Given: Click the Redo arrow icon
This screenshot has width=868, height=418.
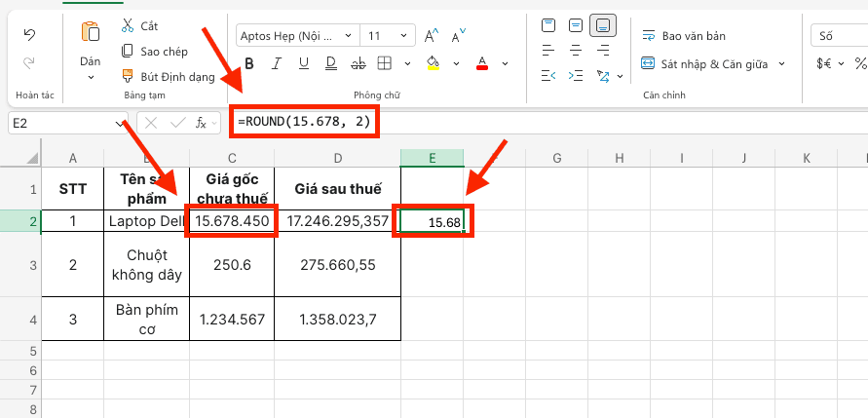Looking at the screenshot, I should click(29, 62).
